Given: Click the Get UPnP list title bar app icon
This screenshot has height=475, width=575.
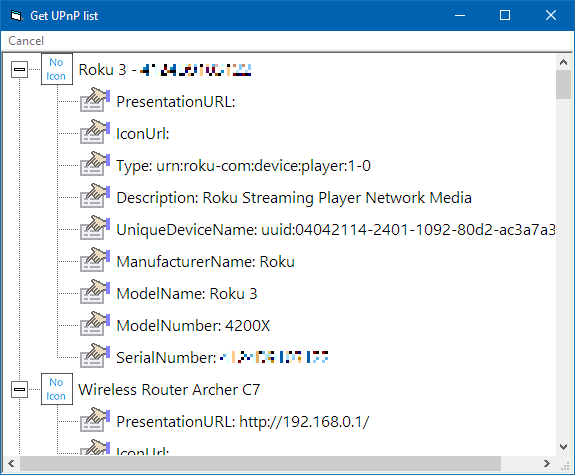Looking at the screenshot, I should [17, 16].
